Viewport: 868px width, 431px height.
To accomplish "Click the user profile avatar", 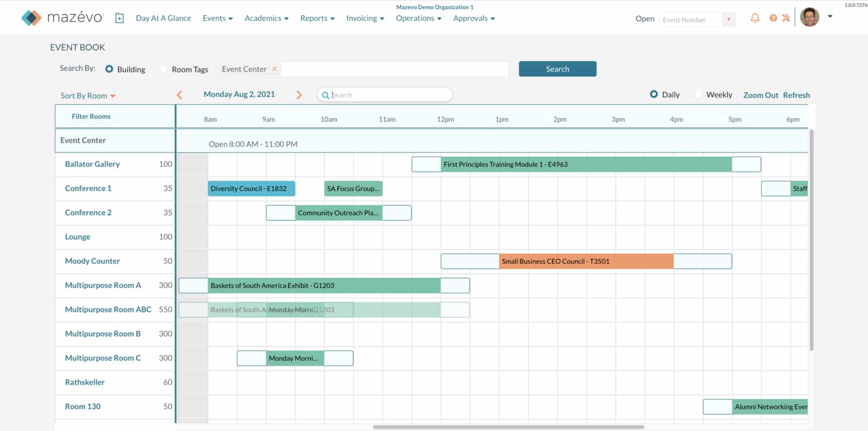I will (x=809, y=17).
